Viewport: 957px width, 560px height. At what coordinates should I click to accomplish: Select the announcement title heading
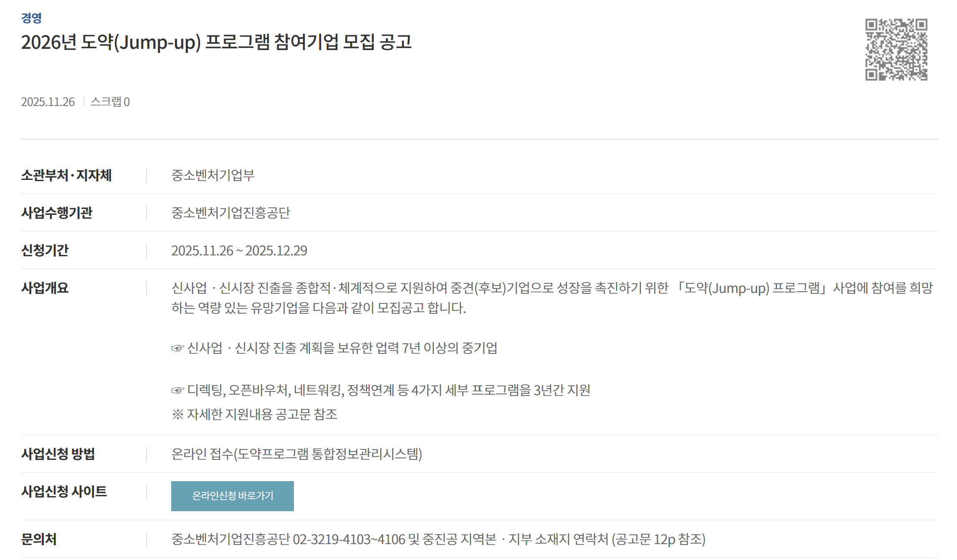click(216, 42)
